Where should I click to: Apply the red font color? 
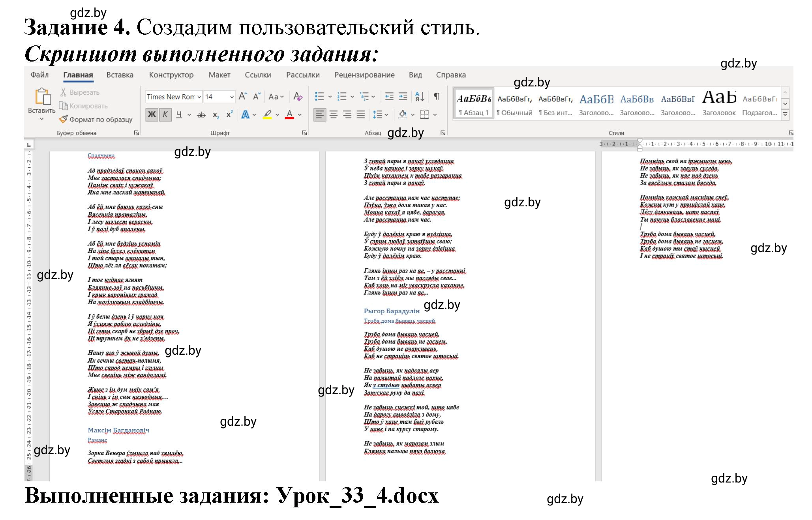(289, 115)
